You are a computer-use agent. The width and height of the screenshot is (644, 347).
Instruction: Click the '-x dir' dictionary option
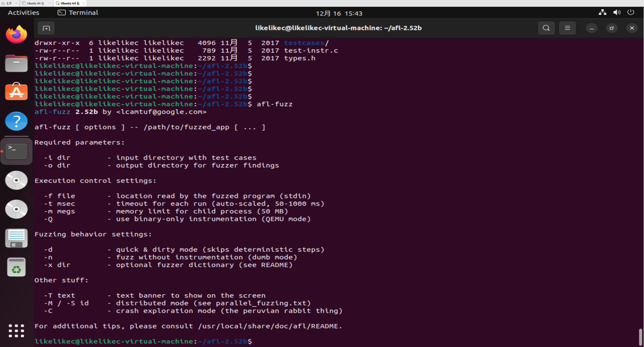57,265
